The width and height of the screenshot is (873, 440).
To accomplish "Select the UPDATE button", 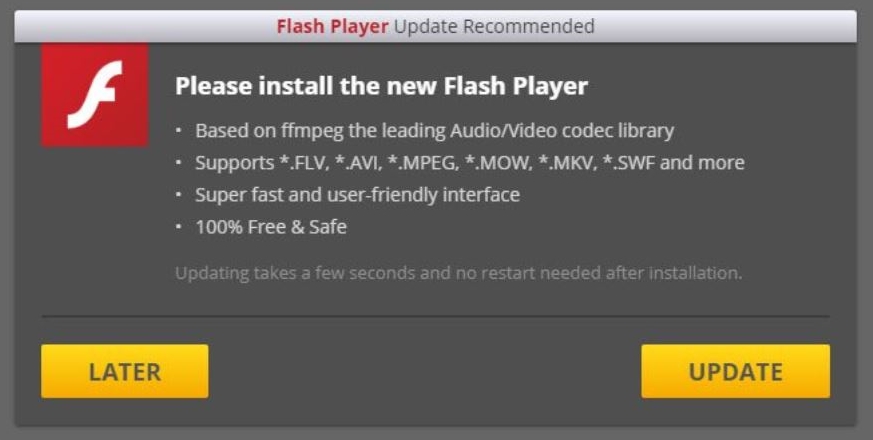I will coord(735,371).
